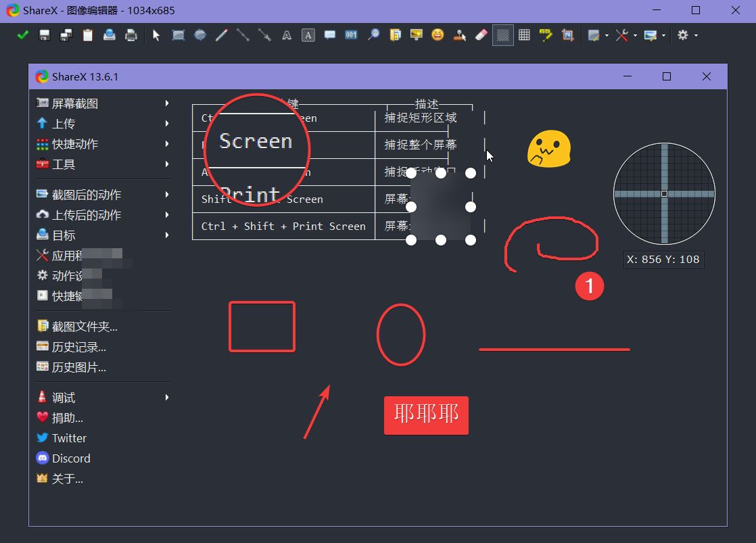Open the Sticker emoji tool
The height and width of the screenshot is (543, 756).
438,35
